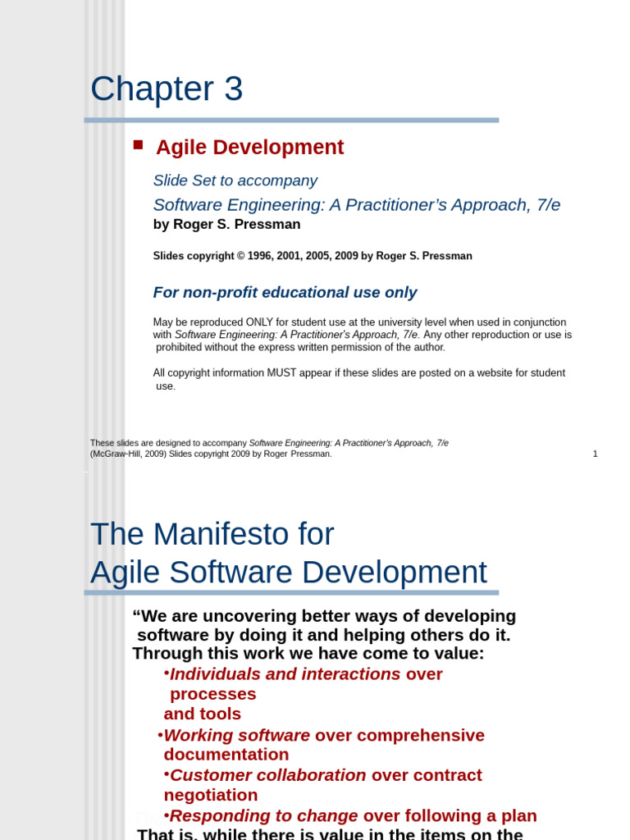
Task: Click the red square bullet beside Agile Development
Action: [138, 145]
